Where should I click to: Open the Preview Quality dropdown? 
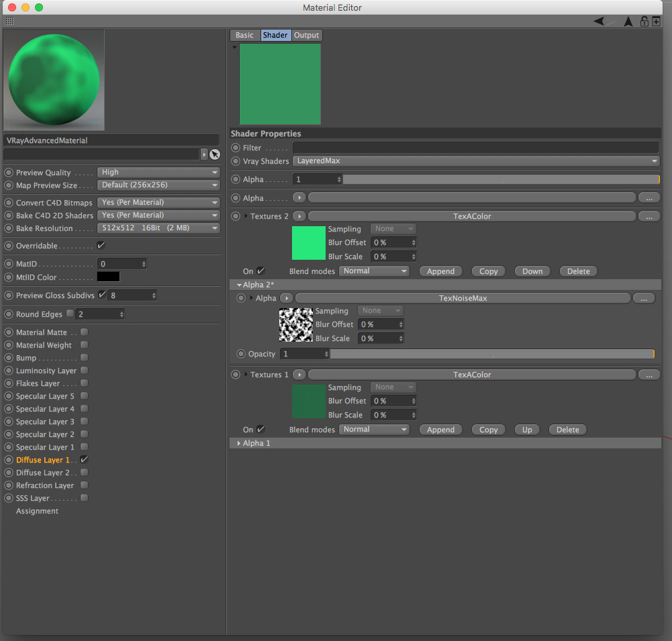pyautogui.click(x=158, y=172)
